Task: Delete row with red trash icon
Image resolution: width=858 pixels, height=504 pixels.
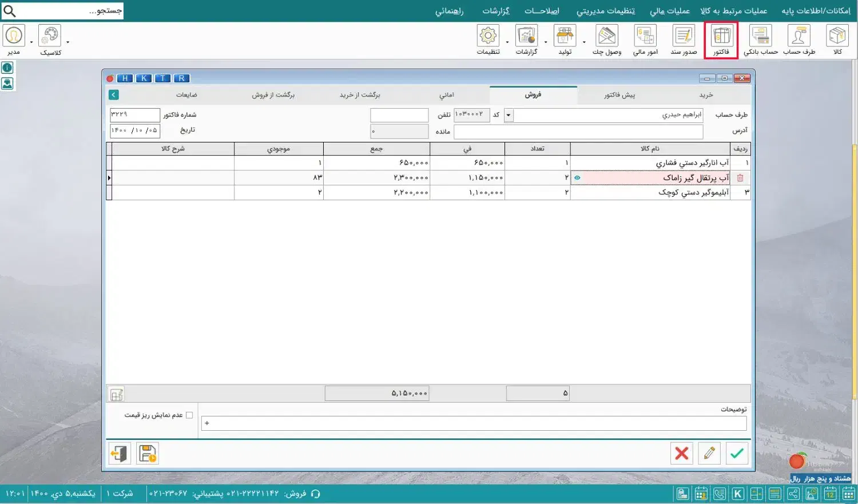Action: [x=740, y=178]
